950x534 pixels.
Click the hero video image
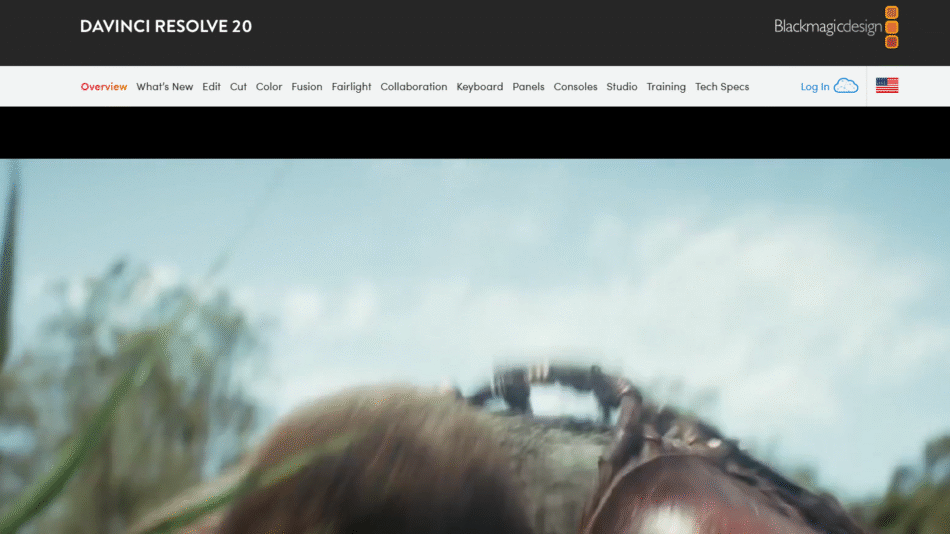pos(475,345)
